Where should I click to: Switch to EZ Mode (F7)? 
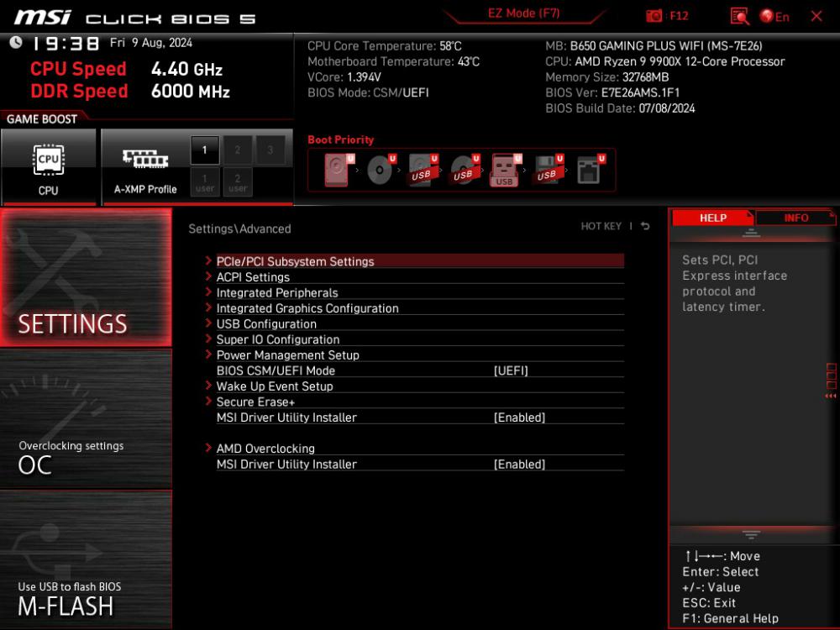(523, 13)
